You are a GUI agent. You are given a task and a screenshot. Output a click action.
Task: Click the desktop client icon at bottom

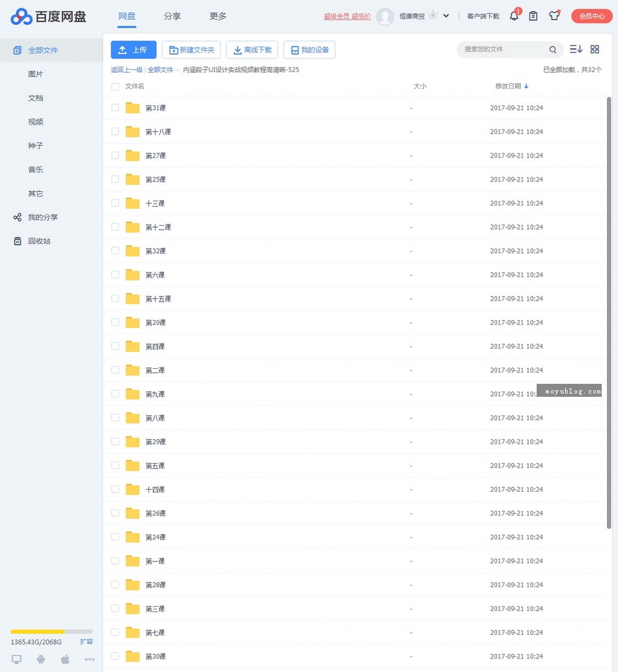[17, 659]
